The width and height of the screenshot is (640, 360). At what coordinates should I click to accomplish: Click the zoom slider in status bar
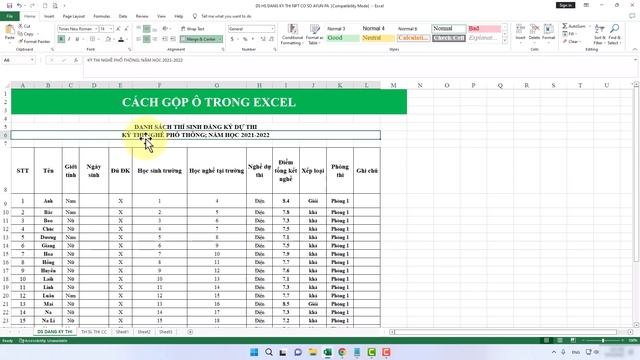coord(603,340)
